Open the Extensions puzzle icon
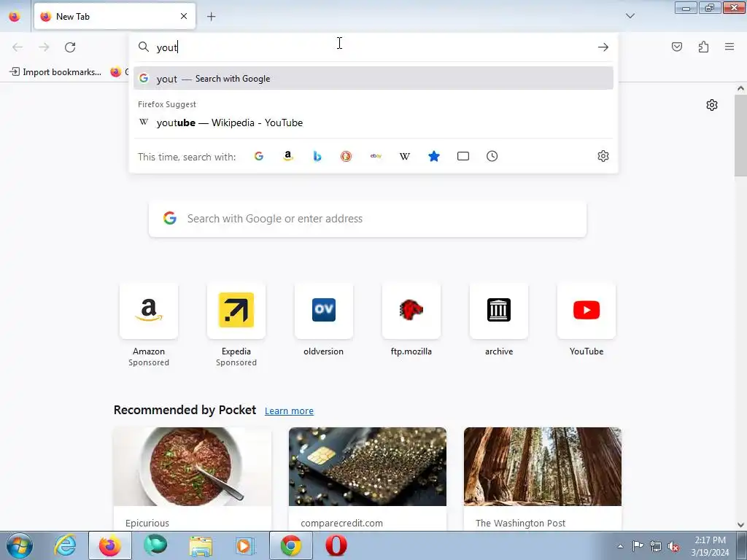 point(703,47)
